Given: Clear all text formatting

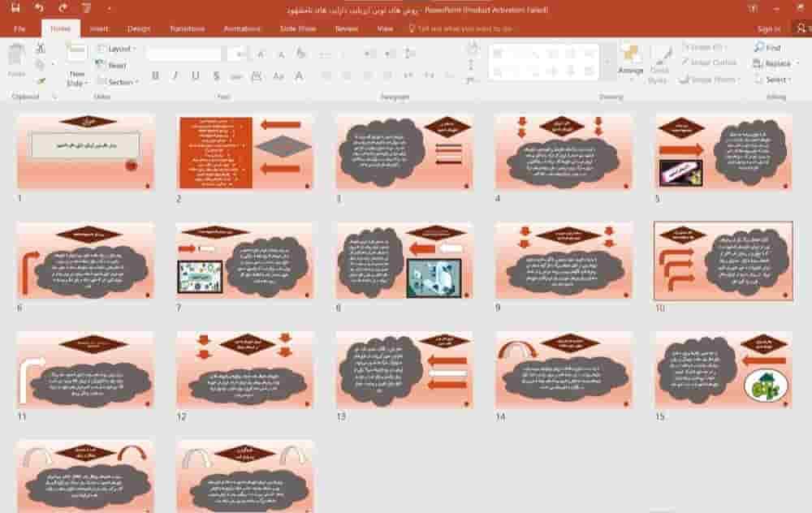Looking at the screenshot, I should [301, 54].
